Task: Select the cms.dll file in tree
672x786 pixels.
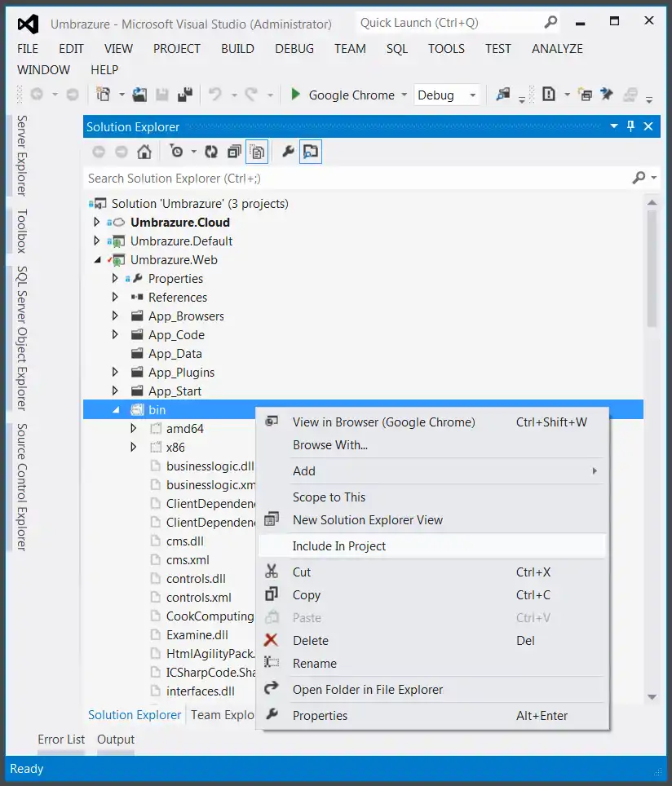Action: coord(185,541)
